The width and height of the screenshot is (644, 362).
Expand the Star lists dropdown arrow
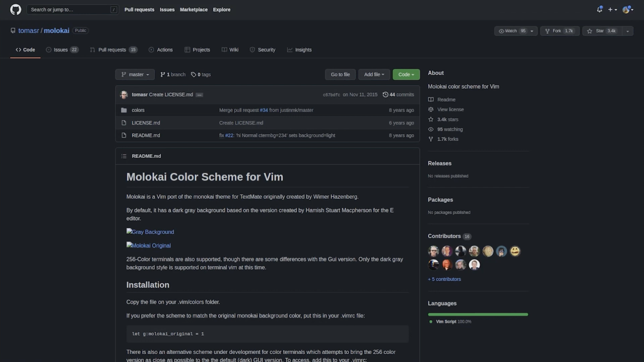[627, 31]
